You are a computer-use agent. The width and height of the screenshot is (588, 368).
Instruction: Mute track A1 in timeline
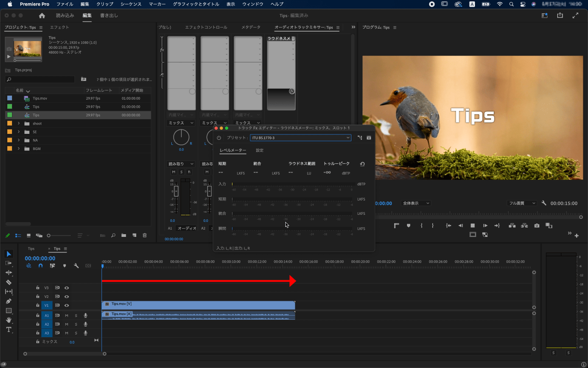click(67, 316)
